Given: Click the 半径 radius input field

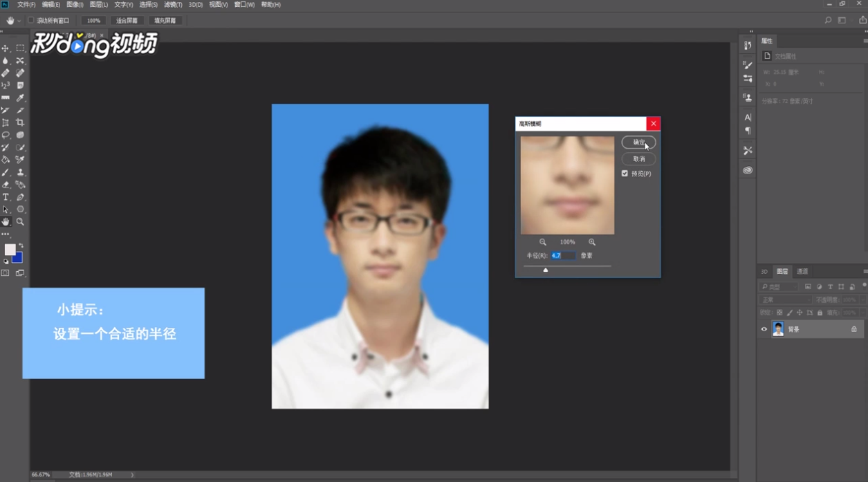Looking at the screenshot, I should point(563,255).
